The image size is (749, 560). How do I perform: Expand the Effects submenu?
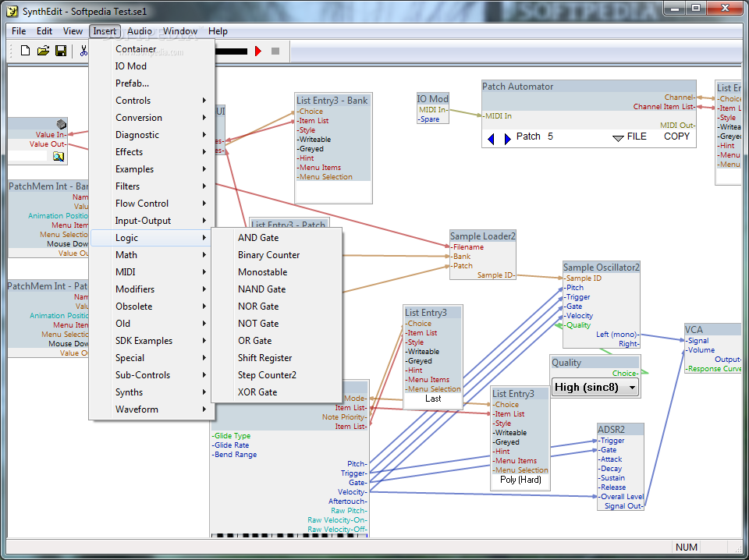click(152, 152)
